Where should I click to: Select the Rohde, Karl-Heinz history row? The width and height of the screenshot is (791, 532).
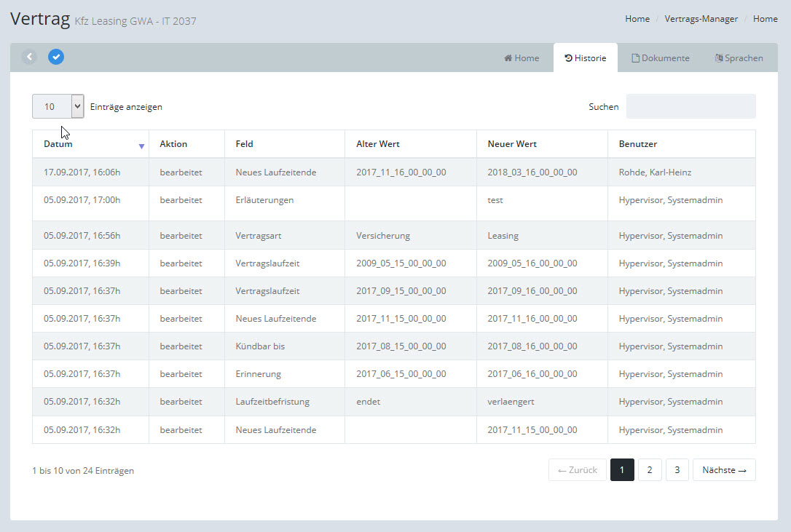click(393, 172)
